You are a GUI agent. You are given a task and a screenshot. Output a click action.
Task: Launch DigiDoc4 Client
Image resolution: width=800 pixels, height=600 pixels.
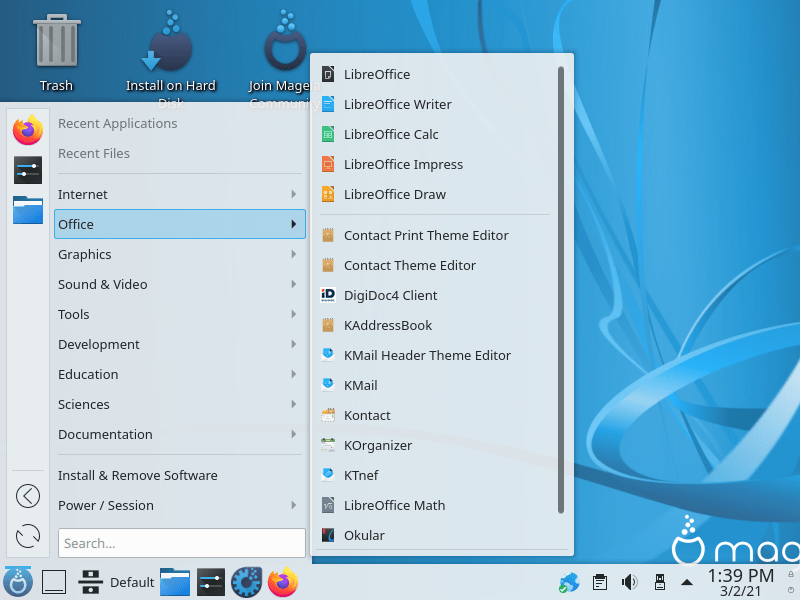435,296
